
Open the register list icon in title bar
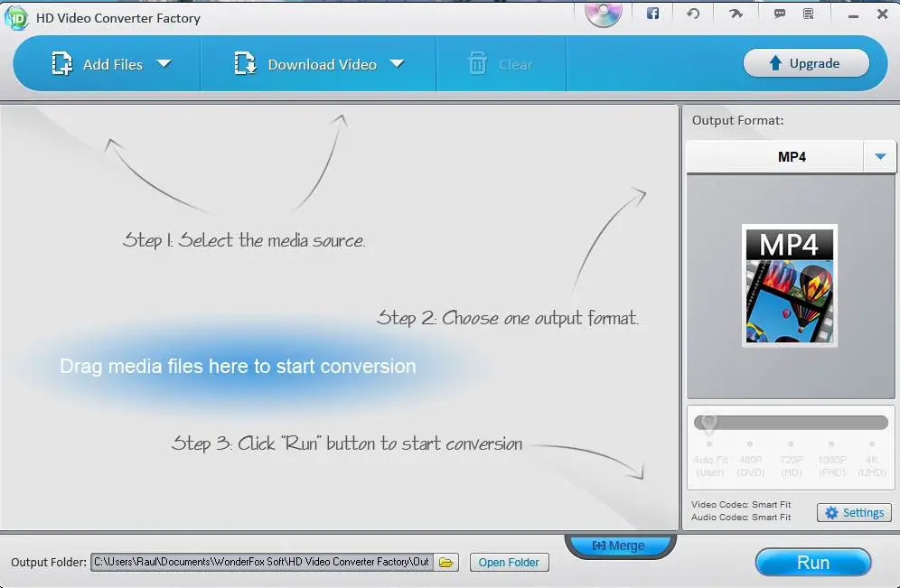[809, 14]
